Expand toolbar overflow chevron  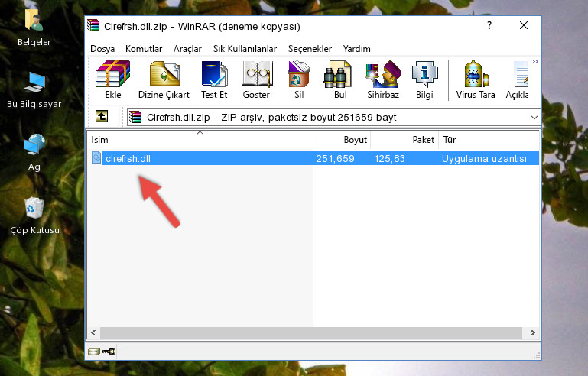tap(535, 61)
